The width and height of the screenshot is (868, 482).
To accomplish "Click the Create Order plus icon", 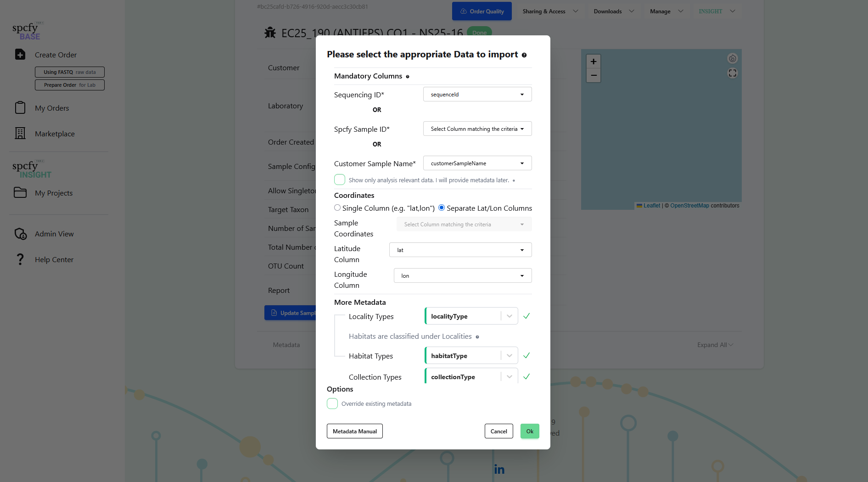I will (20, 54).
